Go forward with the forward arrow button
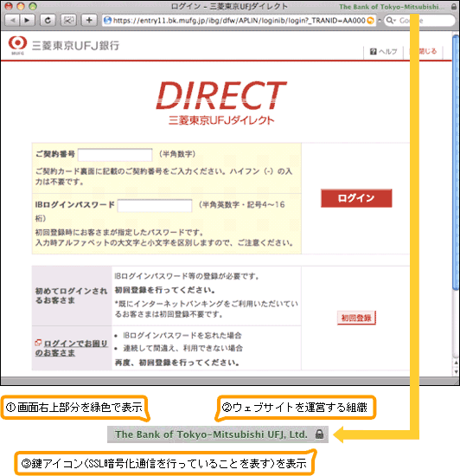The image size is (460, 476). 28,21
